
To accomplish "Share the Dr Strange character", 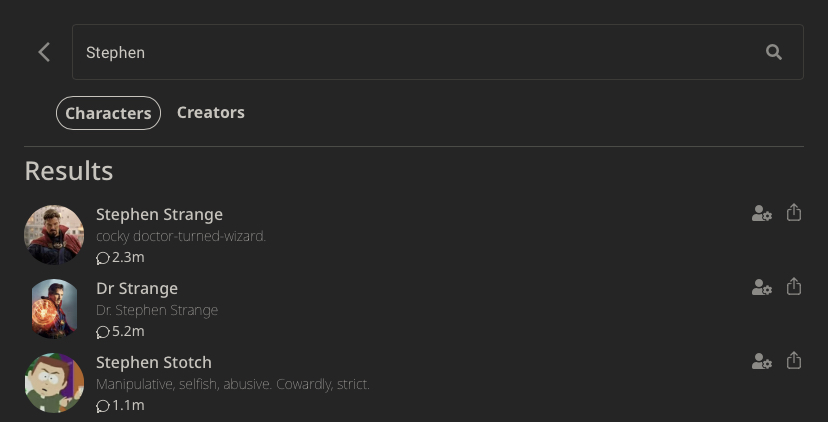I will pyautogui.click(x=794, y=286).
